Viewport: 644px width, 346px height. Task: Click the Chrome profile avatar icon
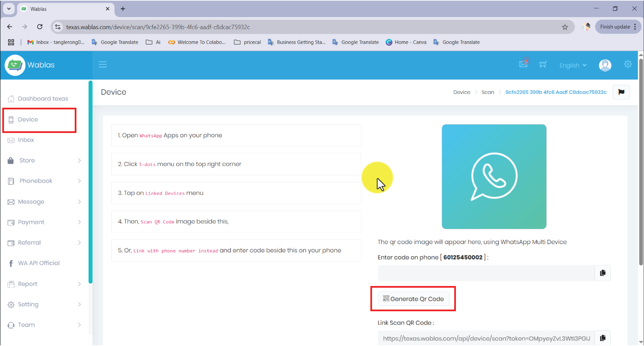pos(586,27)
